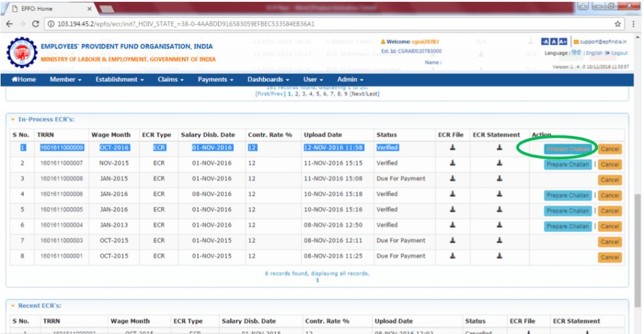
Task: Download ECR file for row 1
Action: (452, 148)
